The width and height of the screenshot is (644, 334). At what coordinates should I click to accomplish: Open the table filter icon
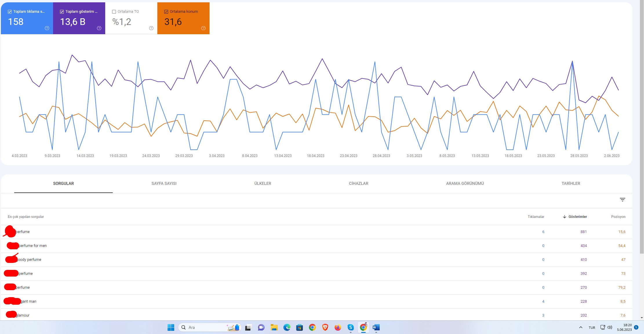(622, 200)
